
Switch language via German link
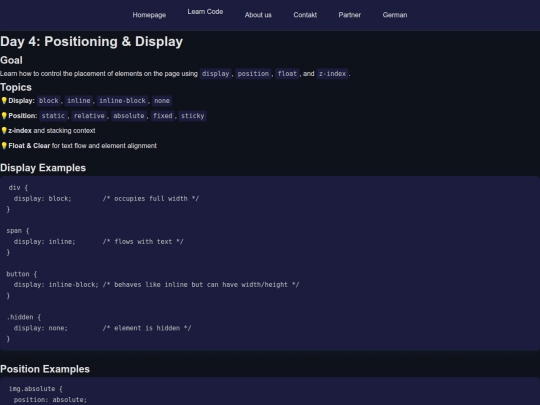point(395,15)
